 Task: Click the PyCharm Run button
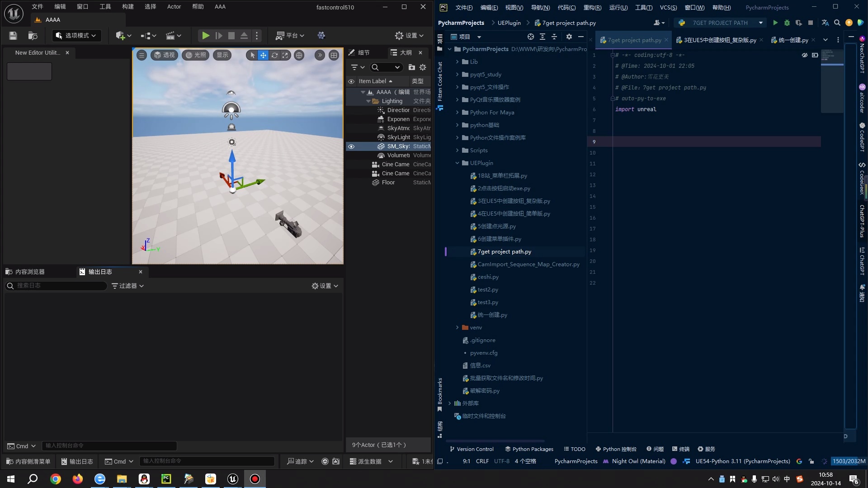click(x=775, y=23)
